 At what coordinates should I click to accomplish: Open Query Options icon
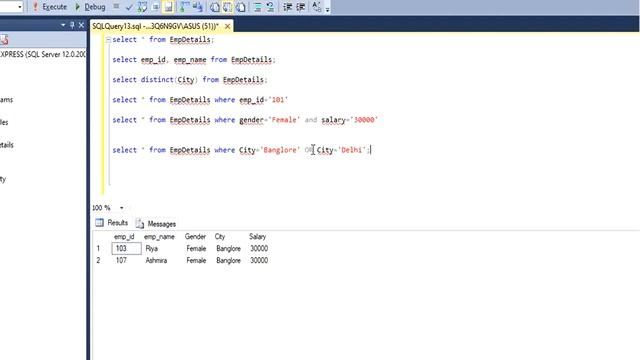tap(156, 7)
